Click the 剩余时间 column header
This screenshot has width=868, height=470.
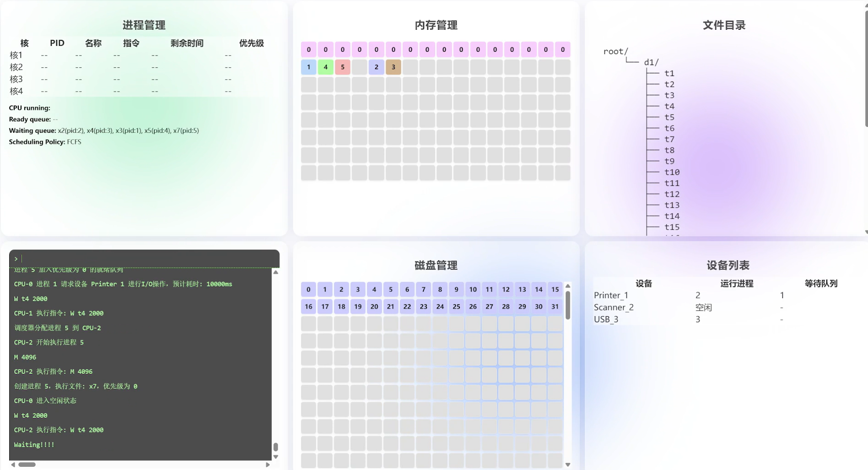pyautogui.click(x=187, y=43)
